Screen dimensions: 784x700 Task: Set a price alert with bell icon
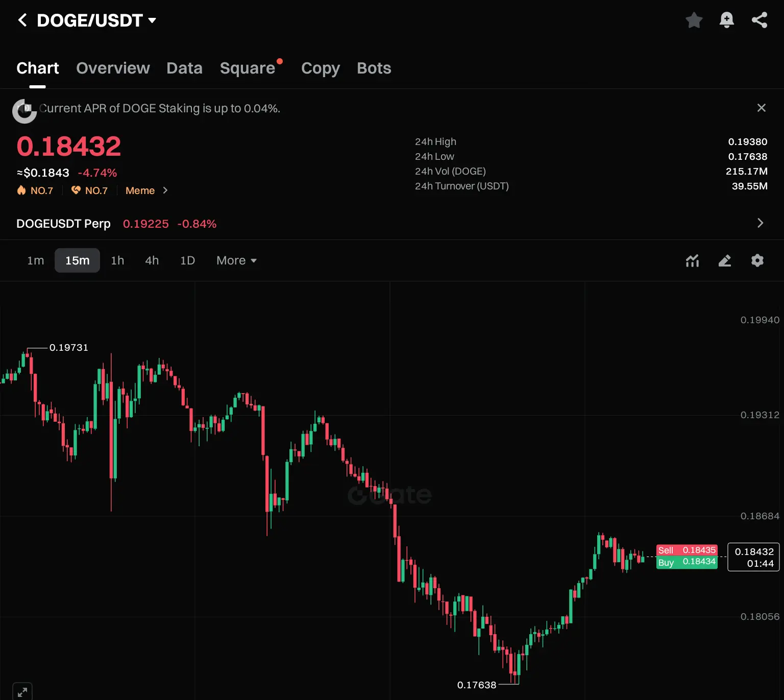point(727,20)
